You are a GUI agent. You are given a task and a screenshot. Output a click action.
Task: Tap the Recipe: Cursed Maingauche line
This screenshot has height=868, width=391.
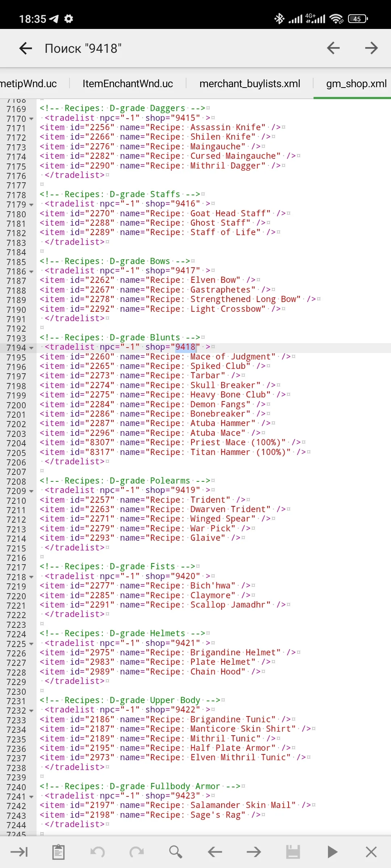tap(170, 156)
